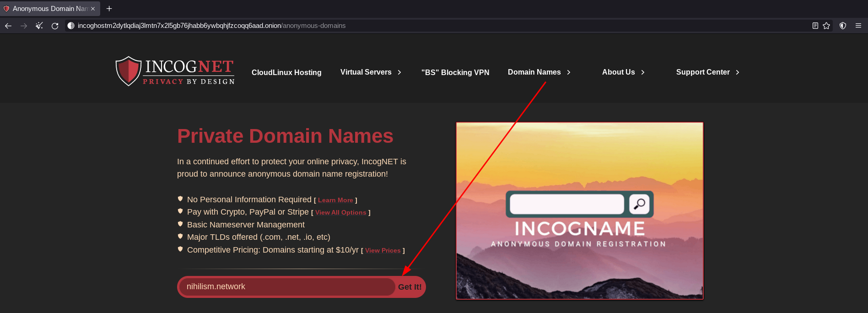
Task: Open the About Us menu
Action: (619, 72)
